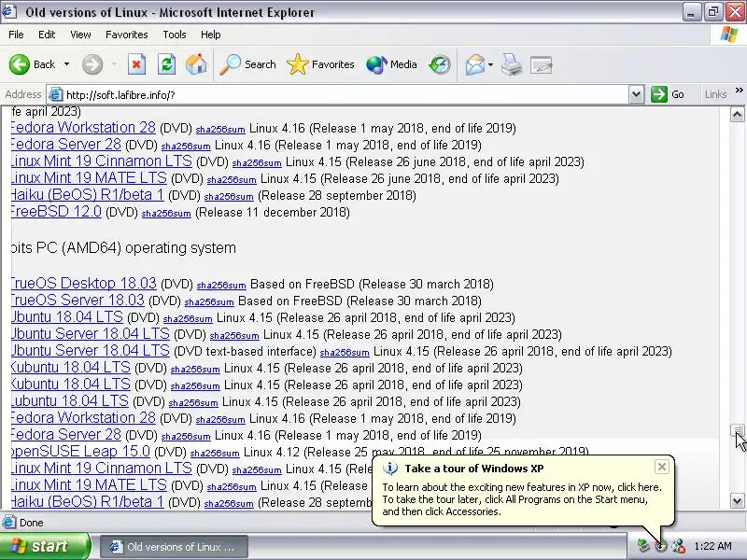747x560 pixels.
Task: Open the Tools menu
Action: click(x=175, y=35)
